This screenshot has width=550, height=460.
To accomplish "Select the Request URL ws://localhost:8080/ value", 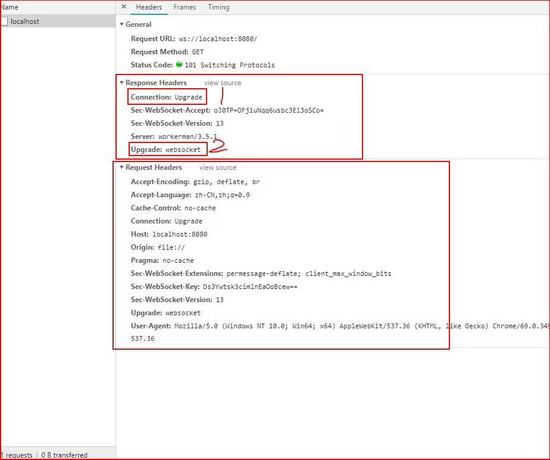I will click(x=218, y=39).
